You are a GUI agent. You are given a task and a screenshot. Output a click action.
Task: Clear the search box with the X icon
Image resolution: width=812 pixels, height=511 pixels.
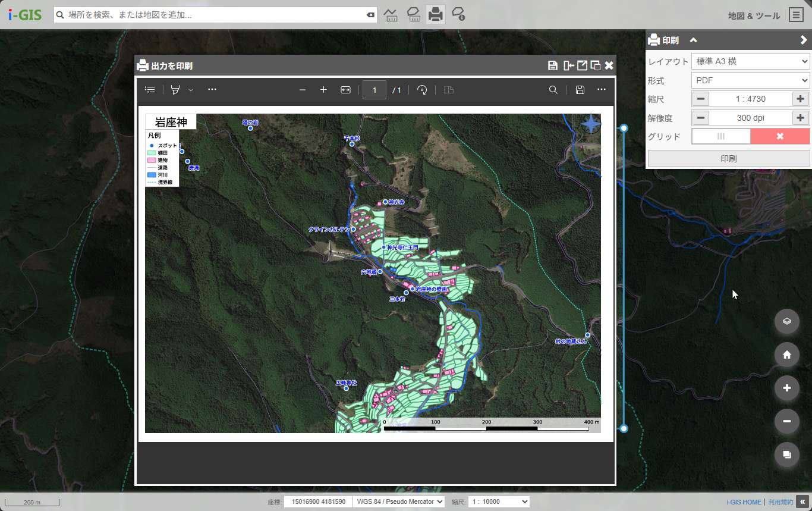pos(370,15)
